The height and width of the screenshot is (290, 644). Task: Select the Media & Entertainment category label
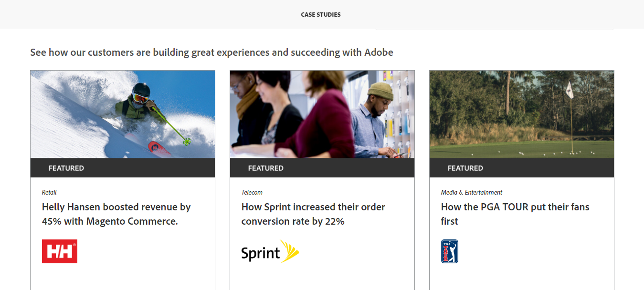click(472, 193)
